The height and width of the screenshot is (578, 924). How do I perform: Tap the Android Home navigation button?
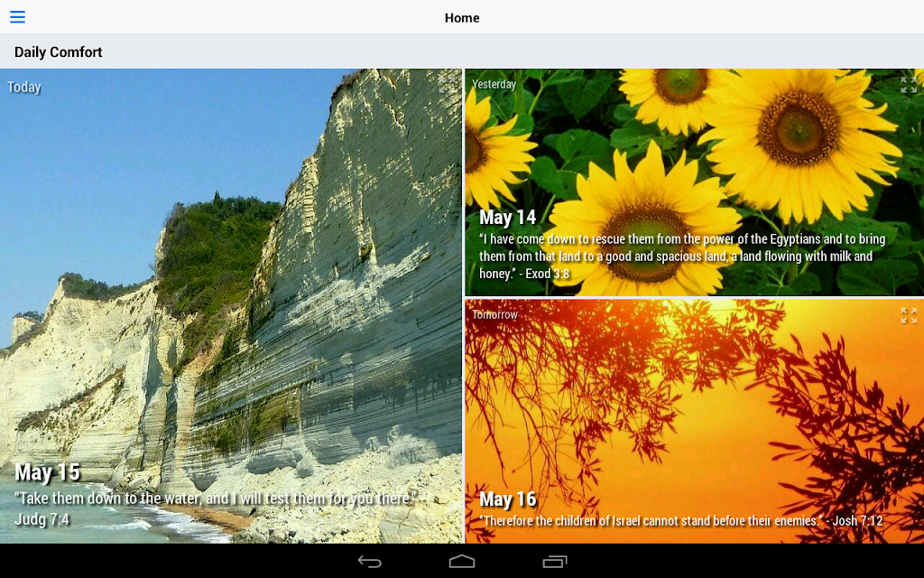(462, 562)
